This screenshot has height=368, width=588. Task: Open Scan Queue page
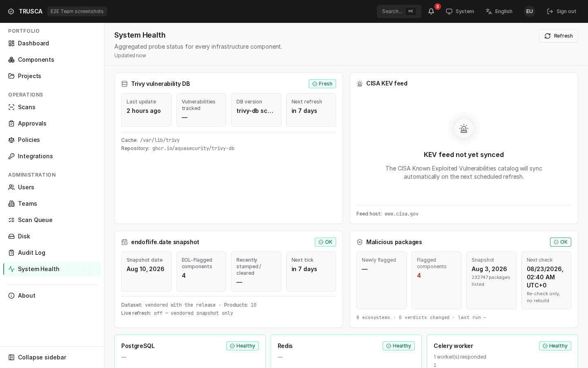52,220
